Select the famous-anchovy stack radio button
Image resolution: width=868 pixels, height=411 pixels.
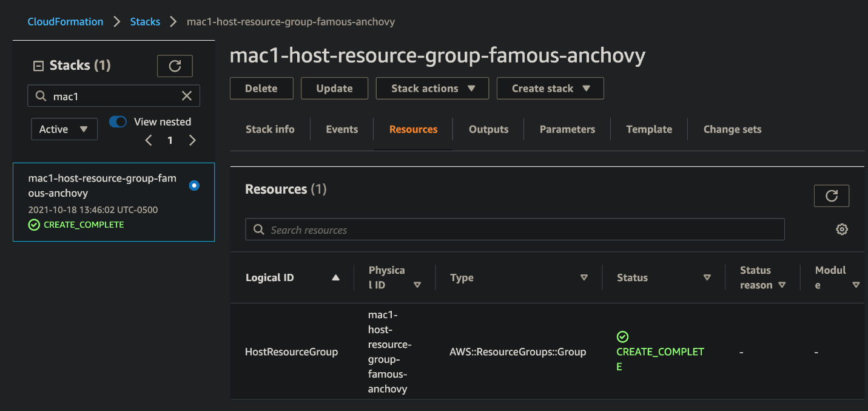[x=194, y=185]
